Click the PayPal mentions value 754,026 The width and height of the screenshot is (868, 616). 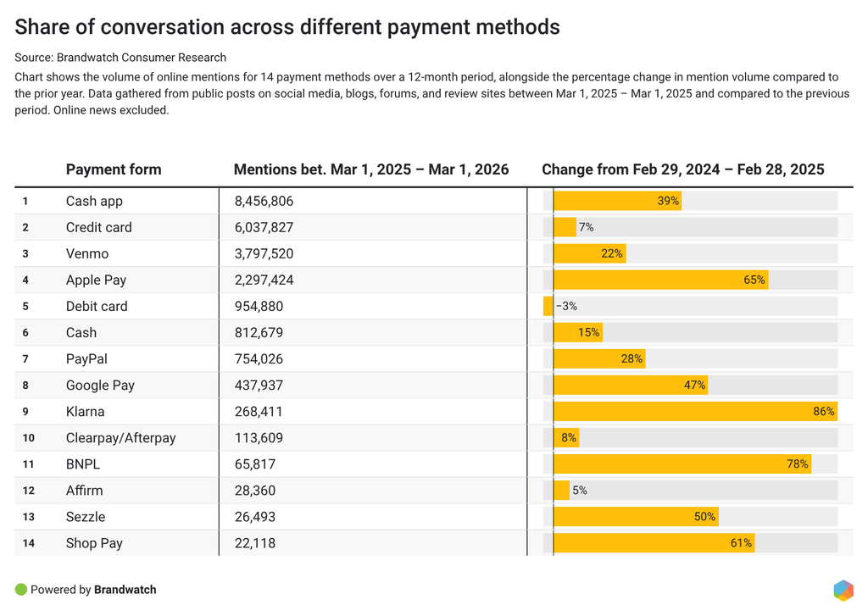(259, 359)
